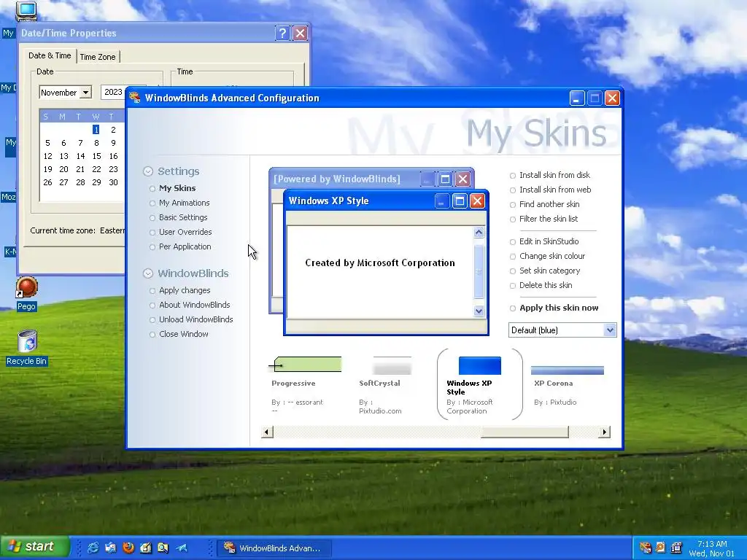Open Firefox from the quick launch bar
The image size is (747, 560).
(128, 548)
